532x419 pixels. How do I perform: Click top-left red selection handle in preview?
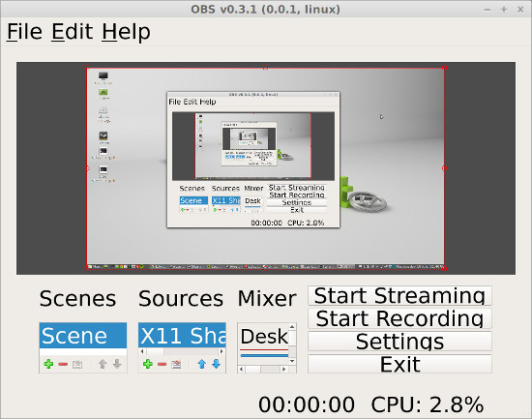point(87,68)
